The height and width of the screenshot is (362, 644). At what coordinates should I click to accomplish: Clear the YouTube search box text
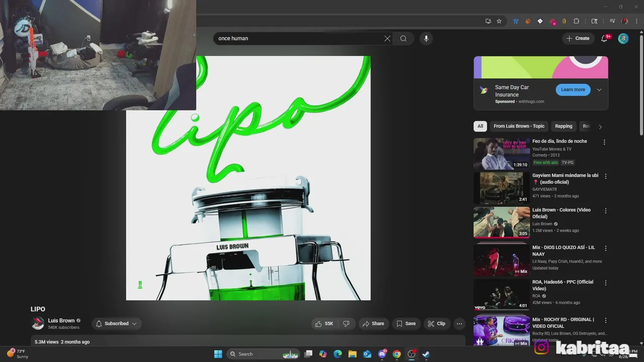click(387, 38)
